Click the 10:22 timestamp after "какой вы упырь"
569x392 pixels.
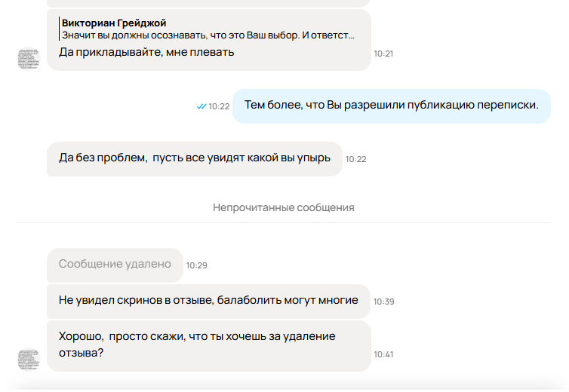point(355,159)
